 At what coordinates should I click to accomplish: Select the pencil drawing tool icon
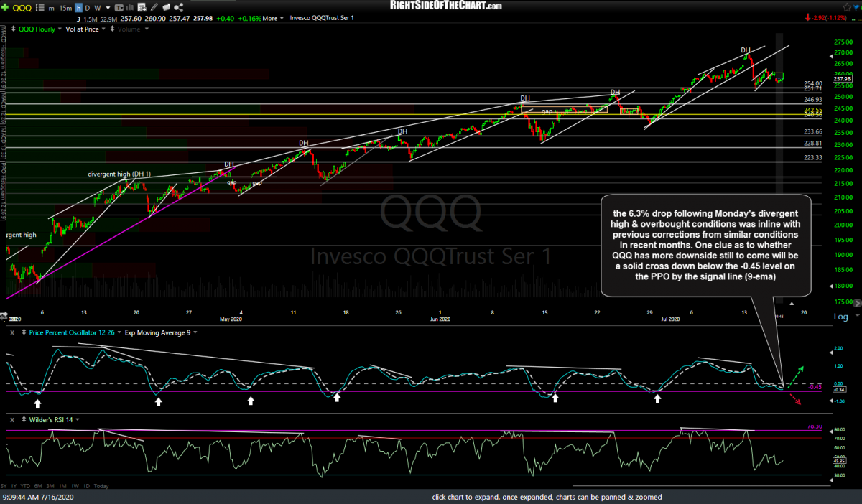click(153, 6)
